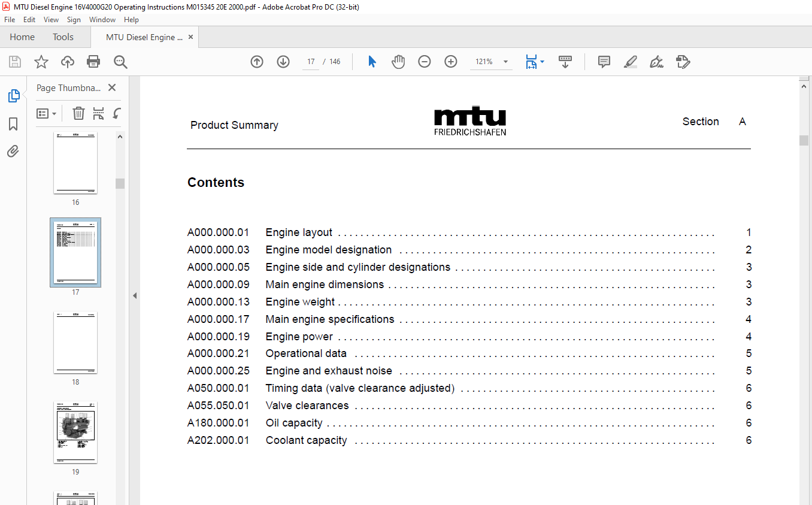Click the Insert/extract pages icon in thumbnails toolbar
812x505 pixels.
[x=99, y=113]
